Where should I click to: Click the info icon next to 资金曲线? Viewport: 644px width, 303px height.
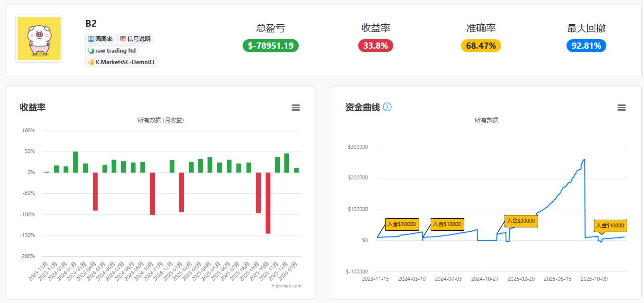386,107
